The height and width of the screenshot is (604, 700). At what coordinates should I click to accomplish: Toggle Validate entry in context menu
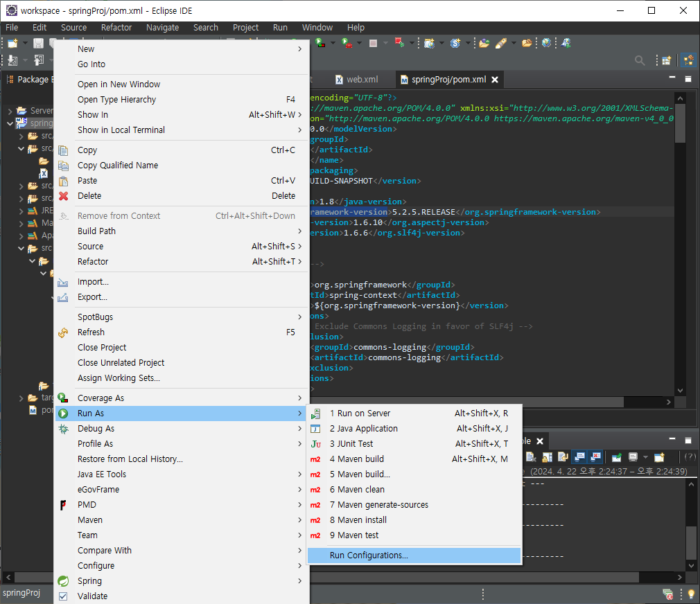(182, 596)
